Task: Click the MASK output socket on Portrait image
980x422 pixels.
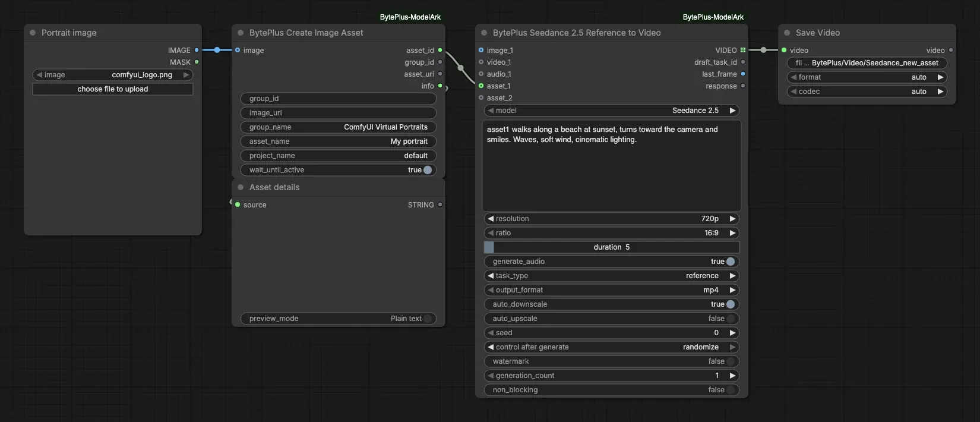Action: coord(197,62)
